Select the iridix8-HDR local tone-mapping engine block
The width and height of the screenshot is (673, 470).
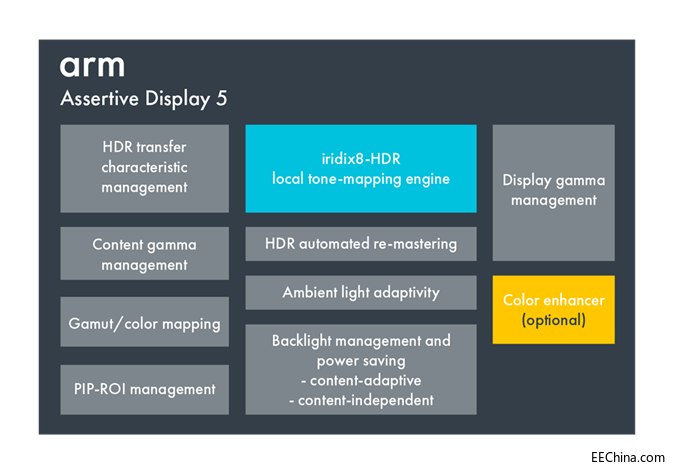(361, 169)
